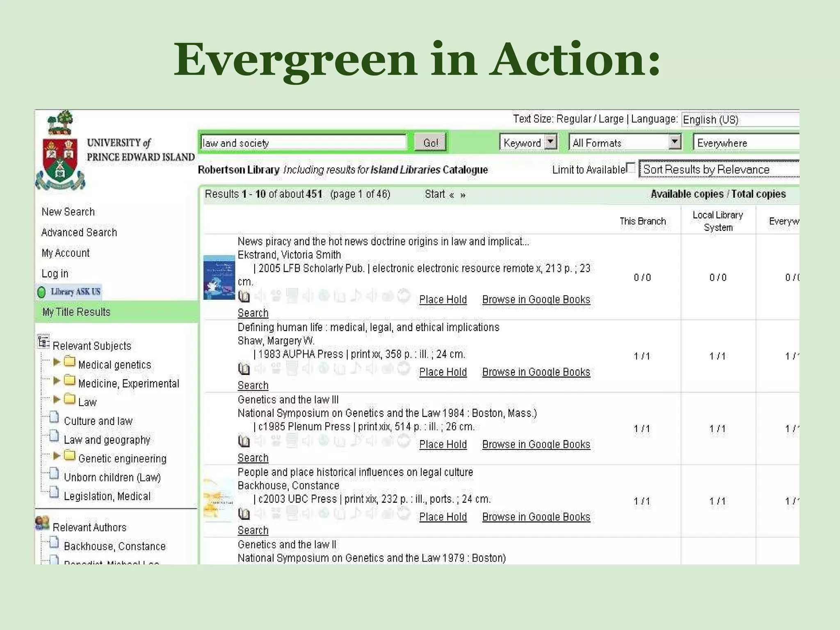Browse Genetics and the law III in Google Books
Screen dimensions: 840x630
(x=536, y=445)
